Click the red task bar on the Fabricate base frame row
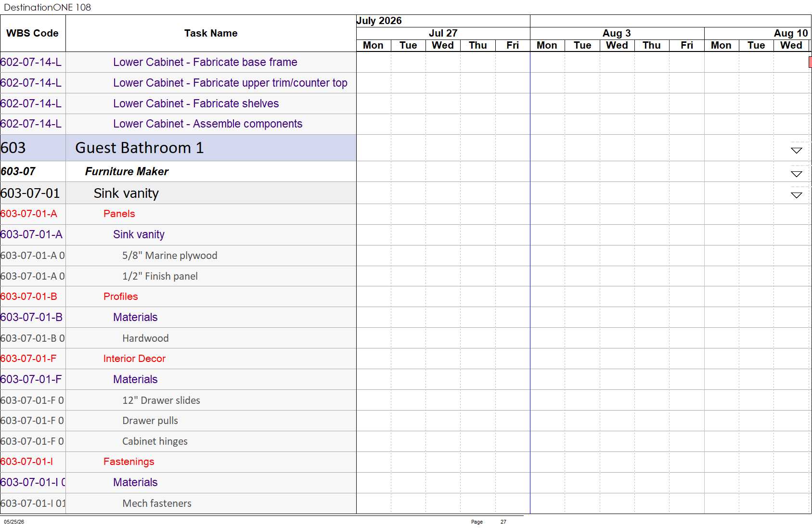The width and height of the screenshot is (812, 528). 810,62
